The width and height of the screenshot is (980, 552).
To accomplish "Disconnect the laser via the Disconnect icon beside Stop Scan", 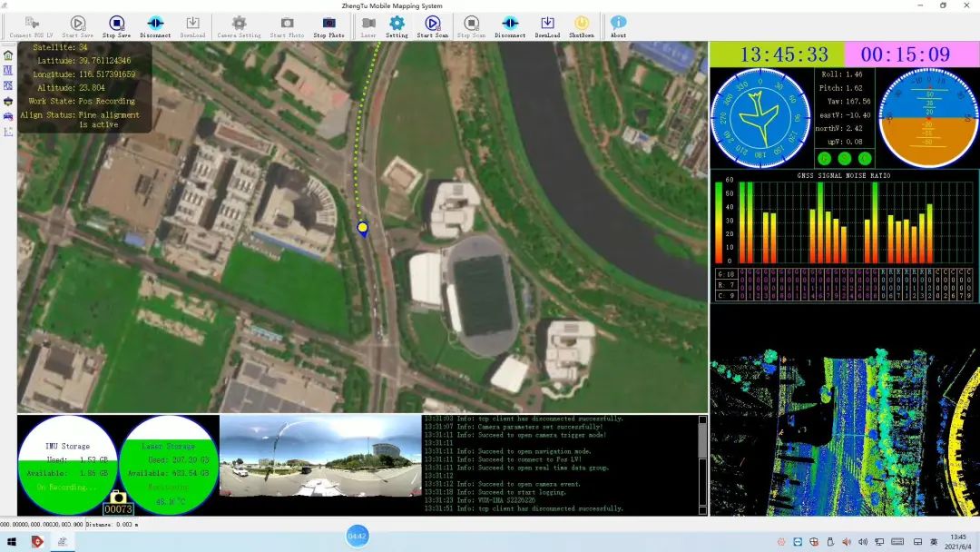I will [510, 24].
